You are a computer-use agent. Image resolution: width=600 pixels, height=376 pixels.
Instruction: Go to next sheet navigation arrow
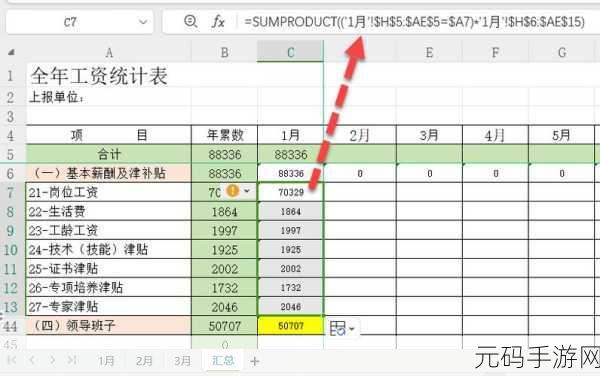pyautogui.click(x=52, y=360)
